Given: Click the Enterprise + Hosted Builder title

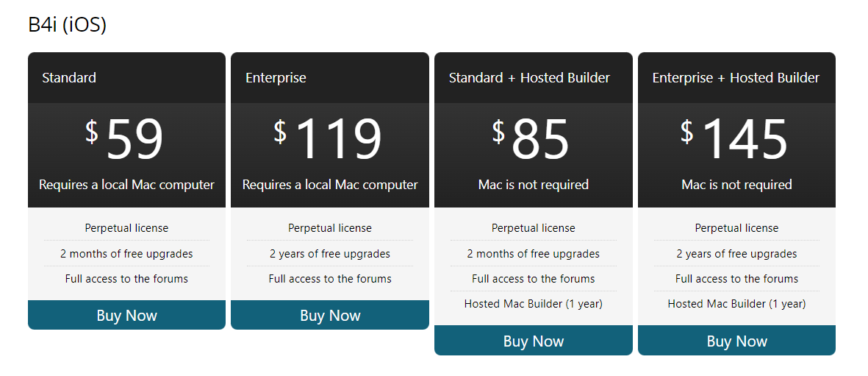Looking at the screenshot, I should point(736,77).
